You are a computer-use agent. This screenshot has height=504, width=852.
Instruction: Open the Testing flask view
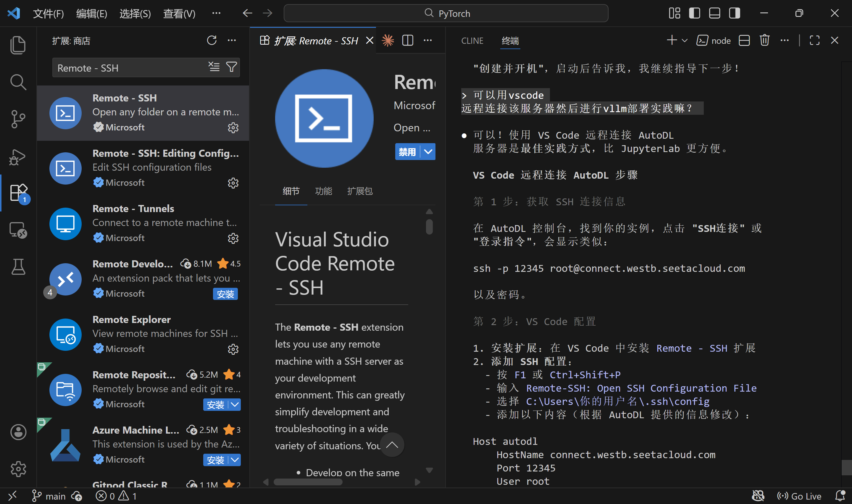coord(18,266)
